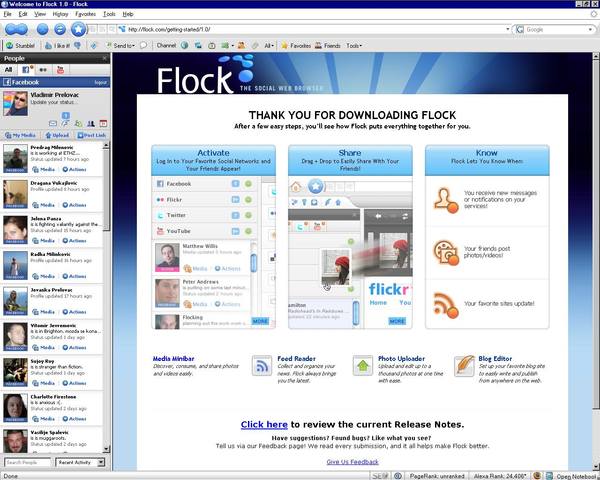Click the Facebook messages envelope icon
The height and width of the screenshot is (480, 600).
click(x=53, y=124)
